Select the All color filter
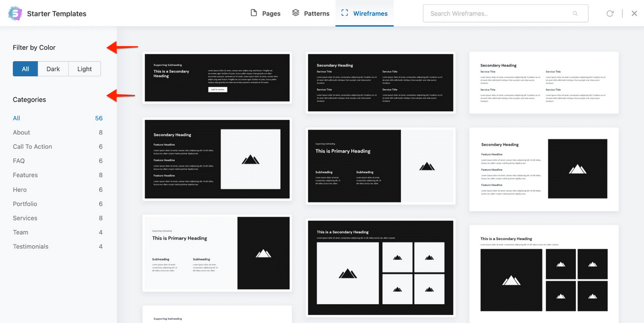 tap(25, 69)
